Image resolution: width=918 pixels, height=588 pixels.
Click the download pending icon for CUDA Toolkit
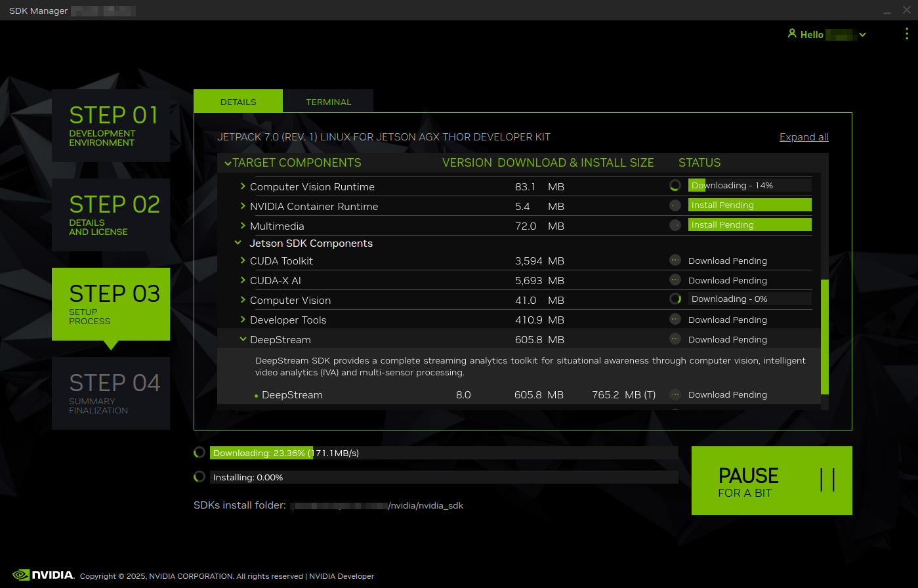point(675,259)
